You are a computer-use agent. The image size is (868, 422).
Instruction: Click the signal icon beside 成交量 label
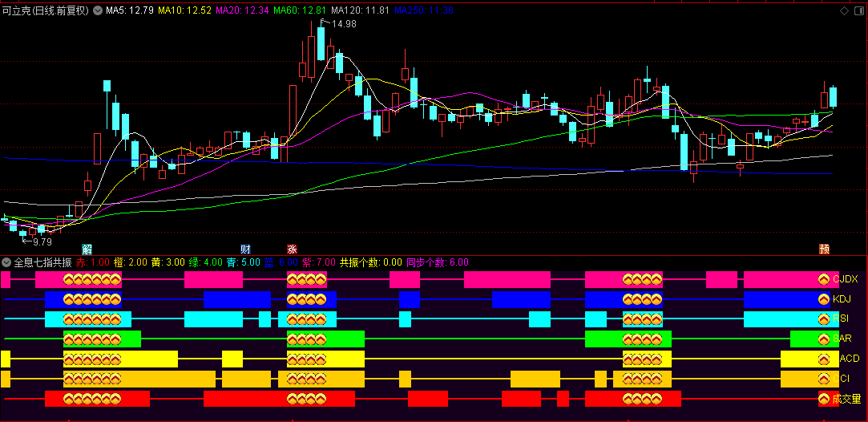pyautogui.click(x=824, y=398)
